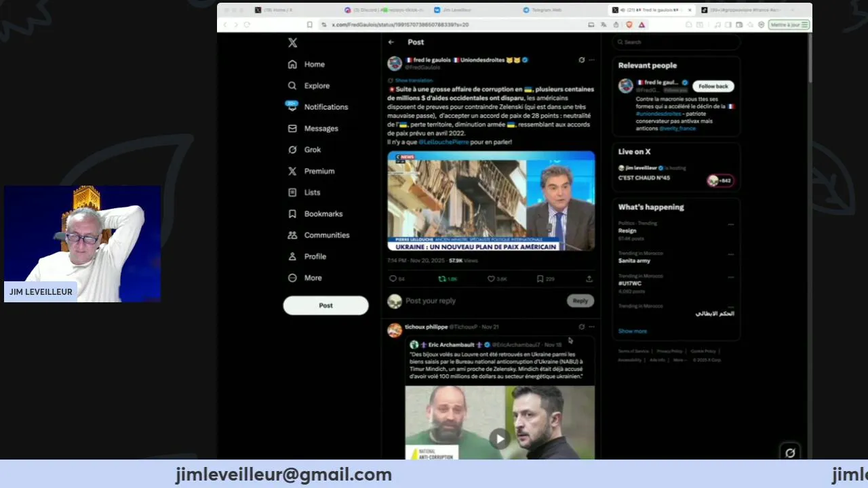
Task: Open the @LellouchePierre mention link
Action: point(443,142)
